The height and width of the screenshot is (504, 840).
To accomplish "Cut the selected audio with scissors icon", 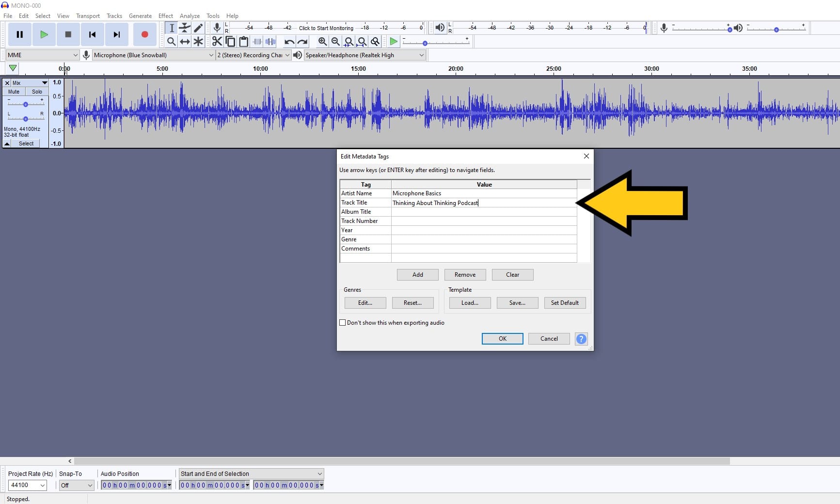I will click(x=217, y=41).
